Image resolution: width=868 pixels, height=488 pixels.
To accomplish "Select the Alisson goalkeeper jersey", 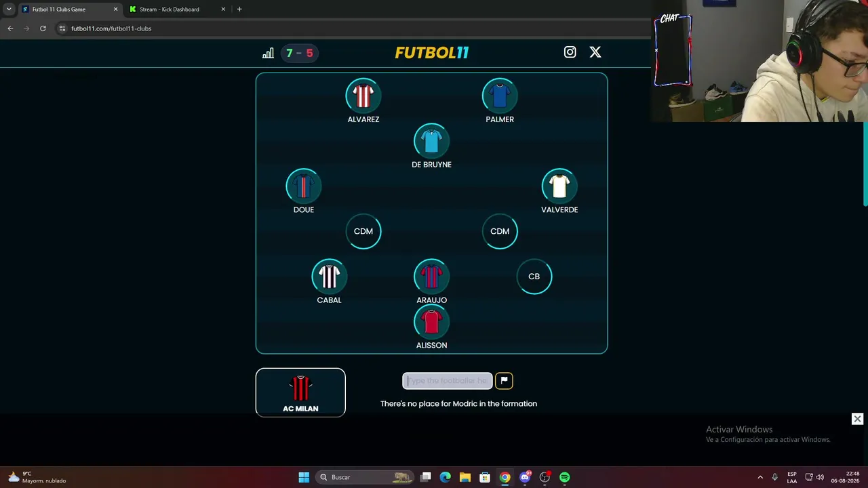I will pos(431,322).
